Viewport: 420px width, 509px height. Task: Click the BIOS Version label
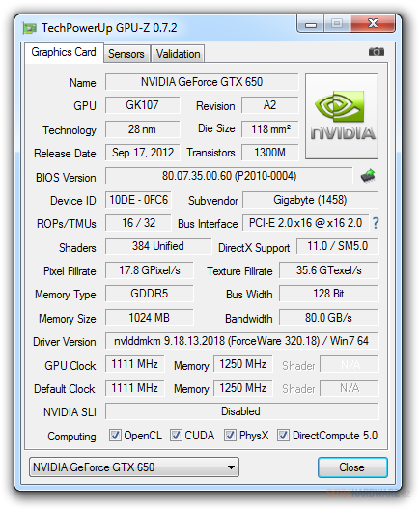pos(66,178)
